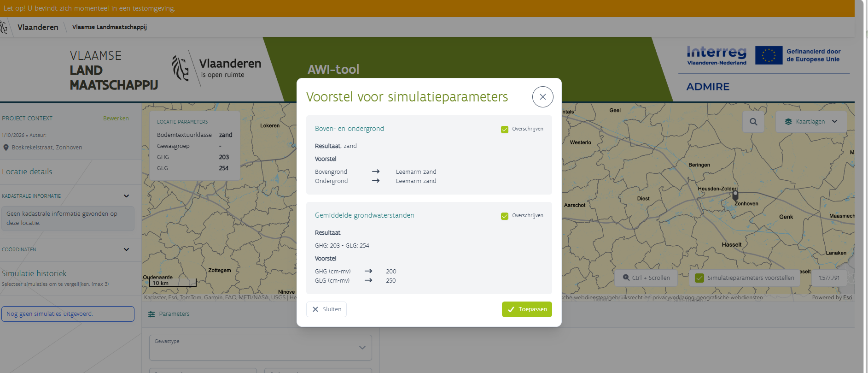Click the Vlaanderen lion logo in banner
Screen dimensions: 868x373
180,68
